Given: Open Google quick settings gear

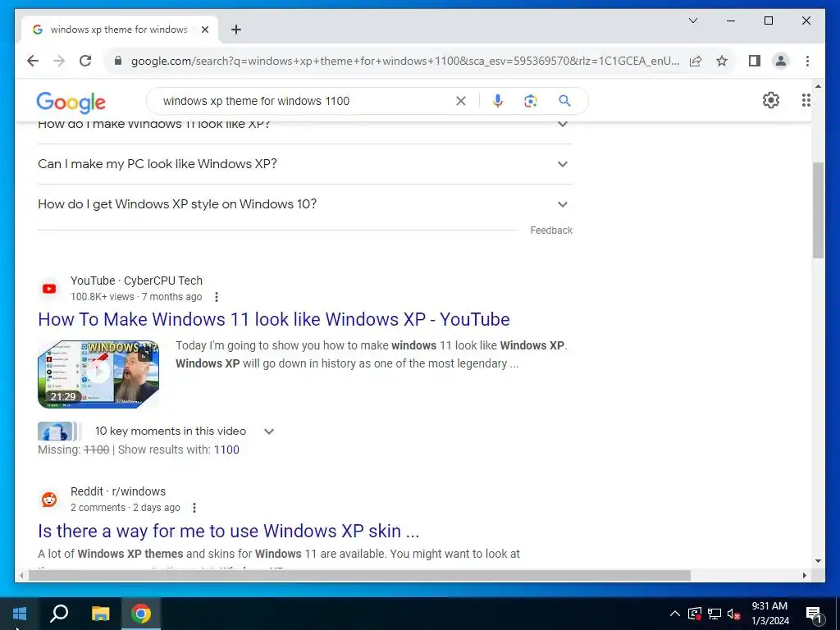Looking at the screenshot, I should coord(771,100).
